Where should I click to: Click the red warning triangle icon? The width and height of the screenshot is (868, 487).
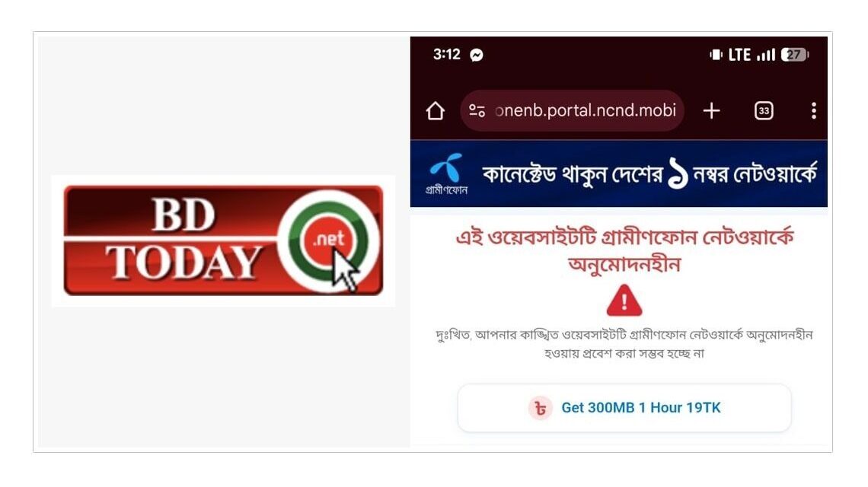click(624, 301)
